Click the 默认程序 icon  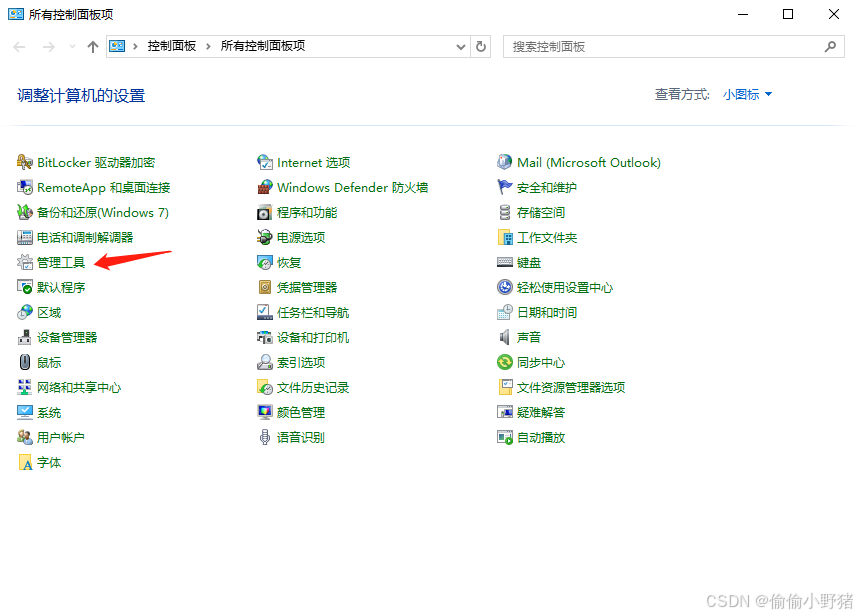(x=25, y=287)
